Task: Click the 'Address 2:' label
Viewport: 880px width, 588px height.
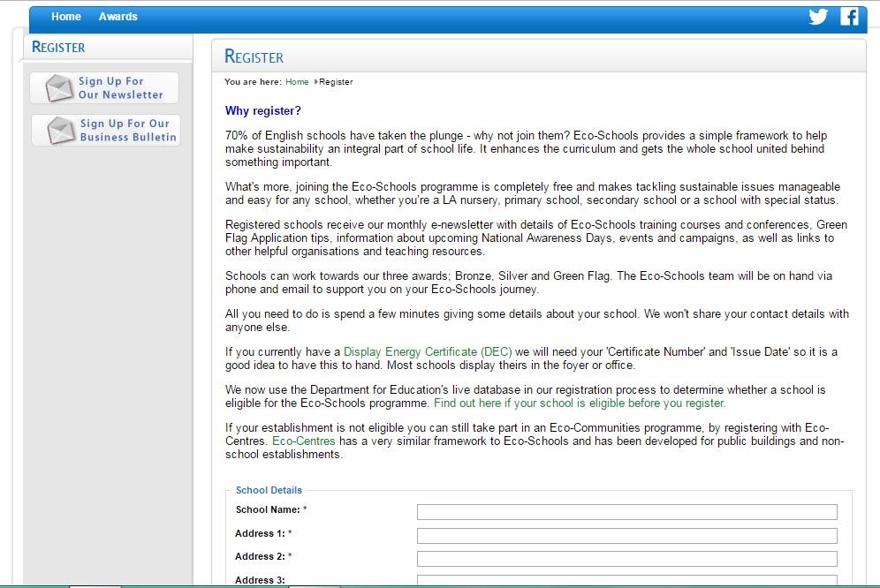Action: pos(260,556)
